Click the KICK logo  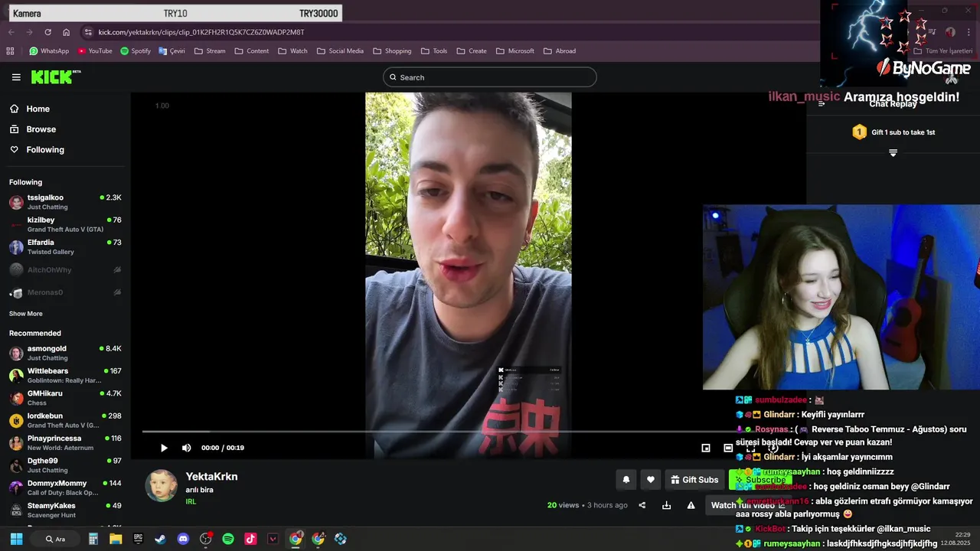click(55, 77)
